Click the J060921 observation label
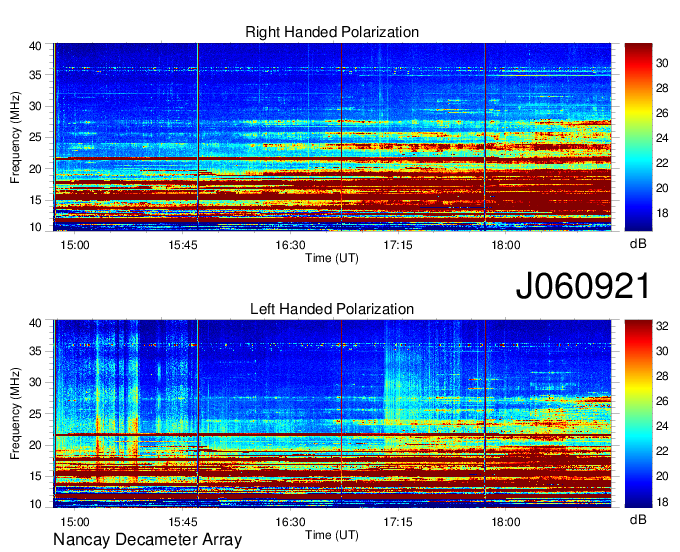The width and height of the screenshot is (680, 552). [x=583, y=286]
